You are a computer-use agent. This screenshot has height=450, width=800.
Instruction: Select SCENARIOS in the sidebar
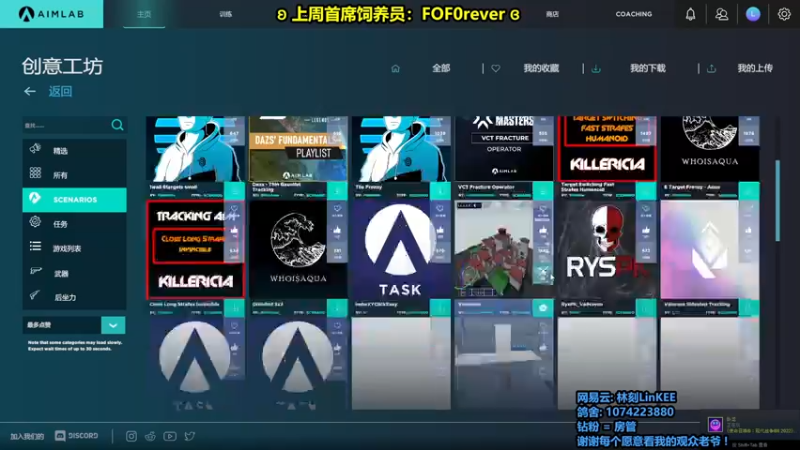pos(74,199)
